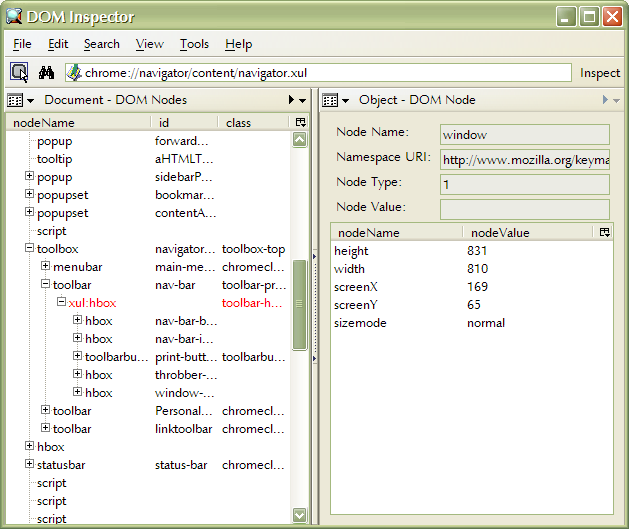
Task: Click the column picker in Object panel
Action: [x=604, y=232]
